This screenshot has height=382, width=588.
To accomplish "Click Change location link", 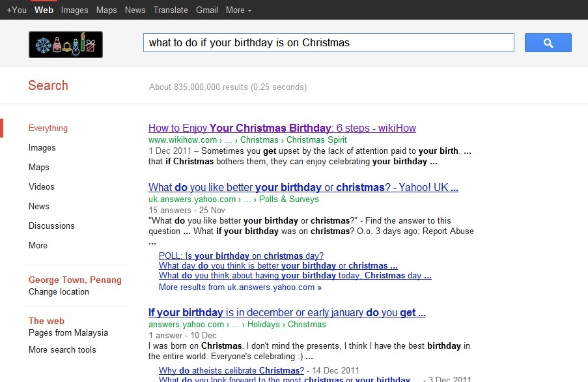I will tap(59, 292).
